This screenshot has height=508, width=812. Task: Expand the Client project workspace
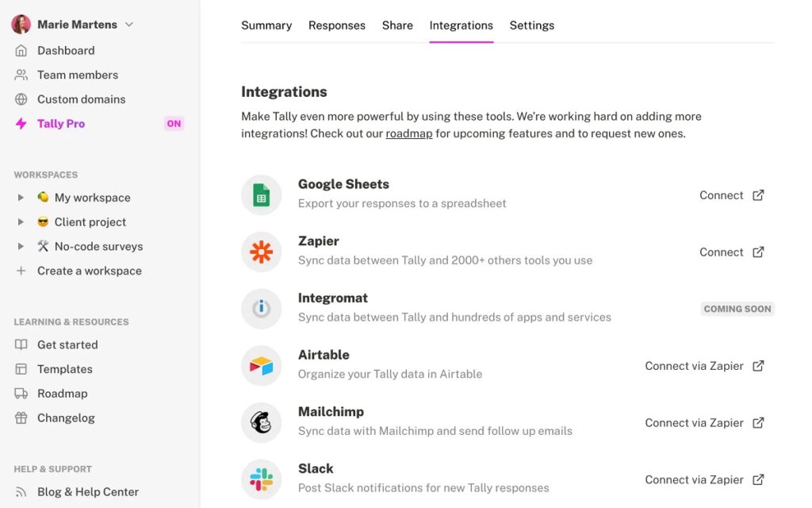click(20, 221)
